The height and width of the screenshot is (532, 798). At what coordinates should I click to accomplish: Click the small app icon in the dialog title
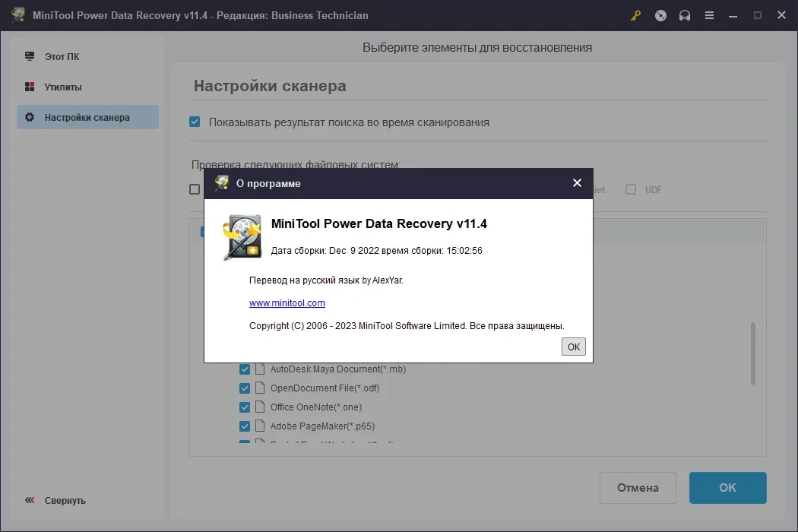click(x=221, y=182)
